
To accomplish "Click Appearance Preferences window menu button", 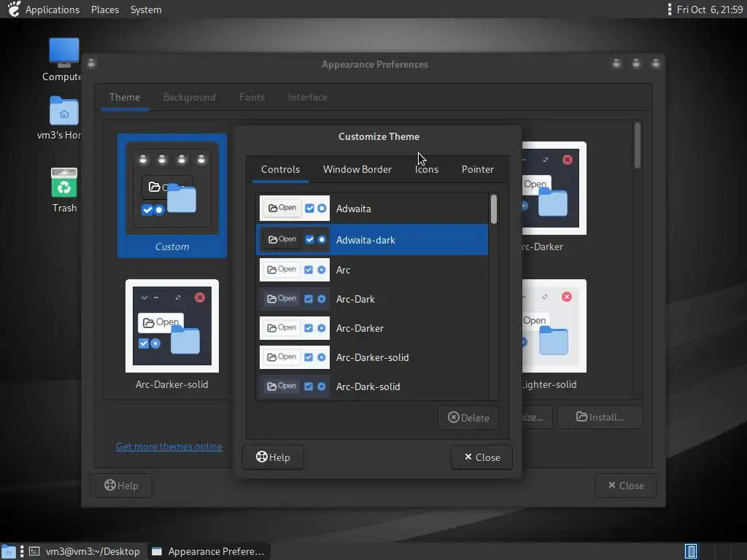I will pos(91,63).
